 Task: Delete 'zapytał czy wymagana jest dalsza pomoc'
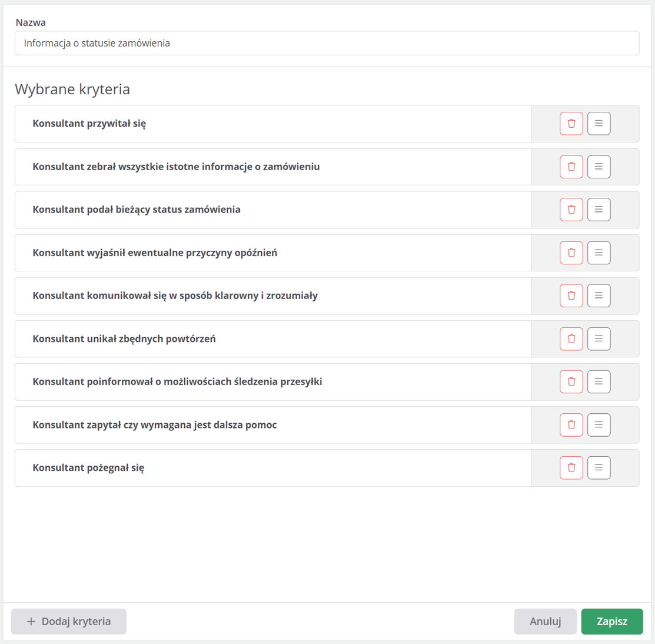click(x=571, y=425)
